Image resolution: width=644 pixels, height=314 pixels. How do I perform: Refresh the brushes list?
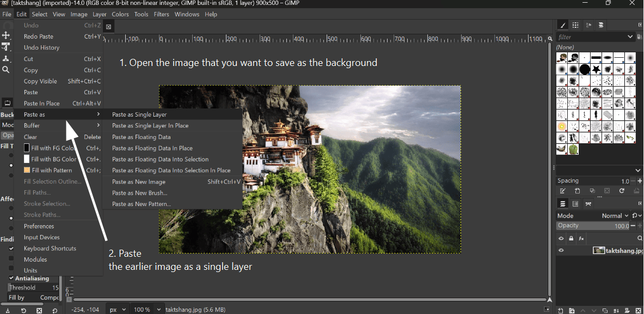coord(622,191)
